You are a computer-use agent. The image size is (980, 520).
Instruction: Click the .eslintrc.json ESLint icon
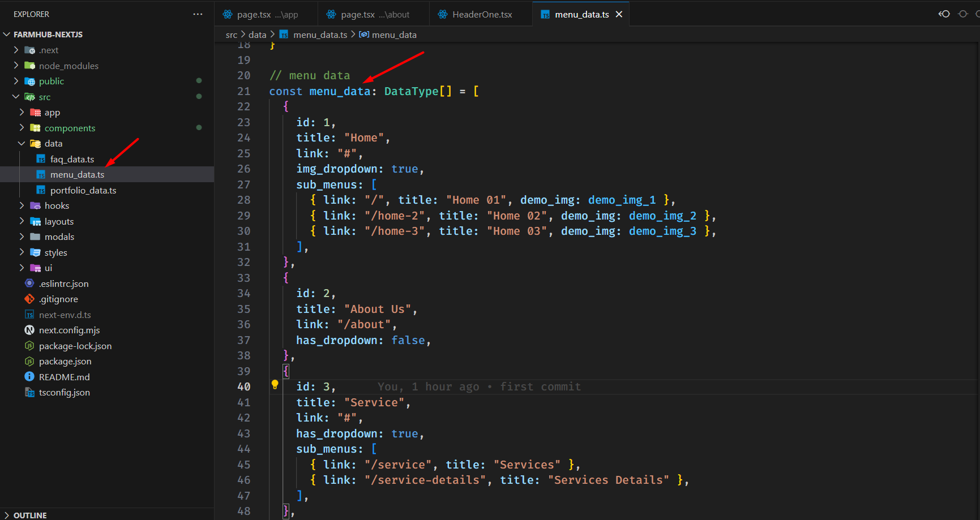[29, 283]
